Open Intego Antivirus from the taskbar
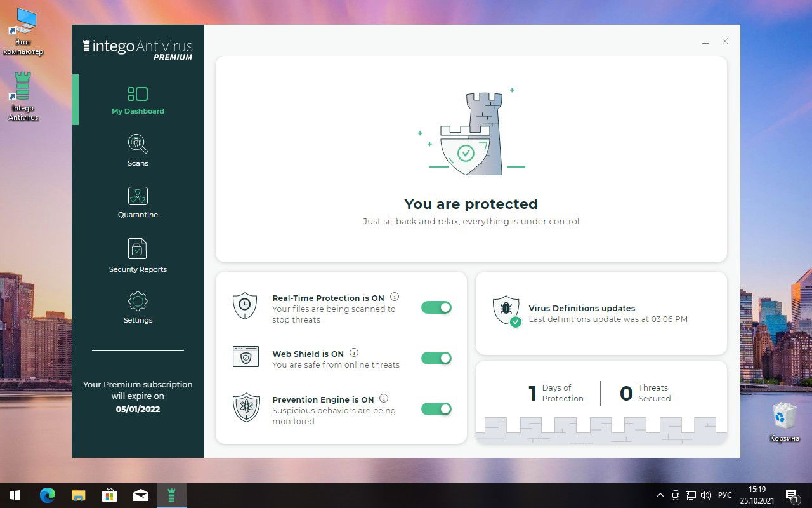Screen dimensions: 812x508 171,495
